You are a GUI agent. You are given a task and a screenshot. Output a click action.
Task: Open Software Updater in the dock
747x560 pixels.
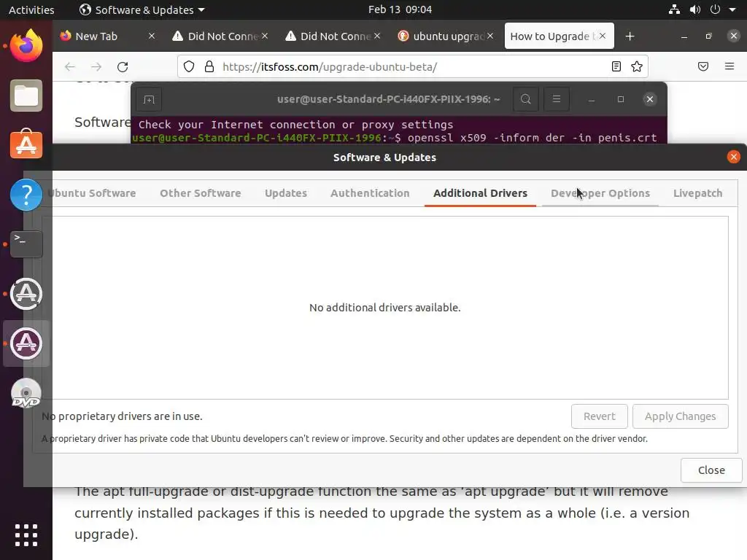tap(26, 294)
